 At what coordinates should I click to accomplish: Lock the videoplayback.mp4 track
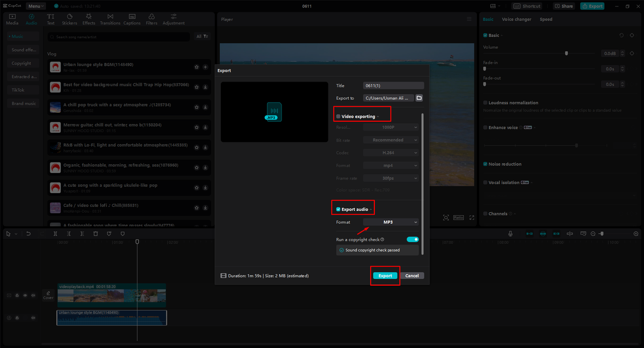coord(17,296)
